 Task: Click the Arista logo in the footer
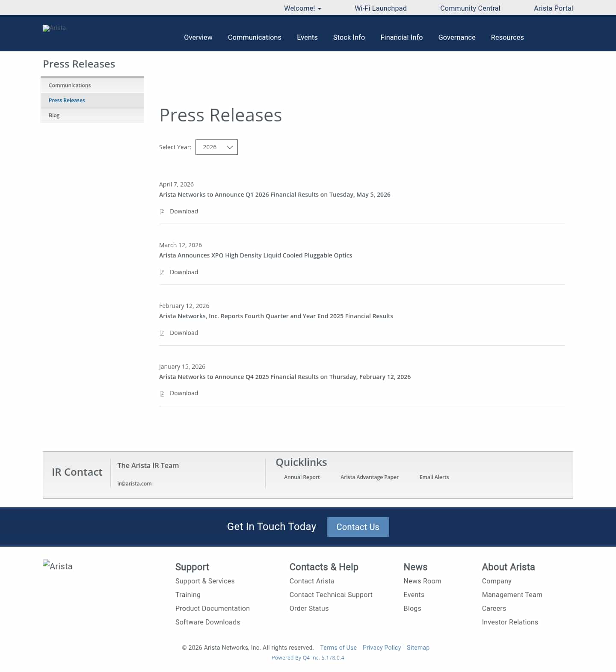coord(58,566)
